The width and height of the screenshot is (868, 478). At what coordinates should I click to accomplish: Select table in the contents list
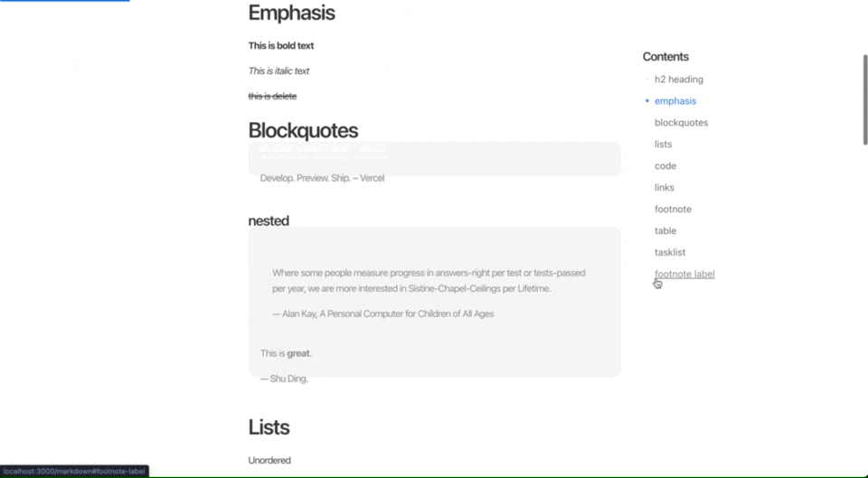665,231
